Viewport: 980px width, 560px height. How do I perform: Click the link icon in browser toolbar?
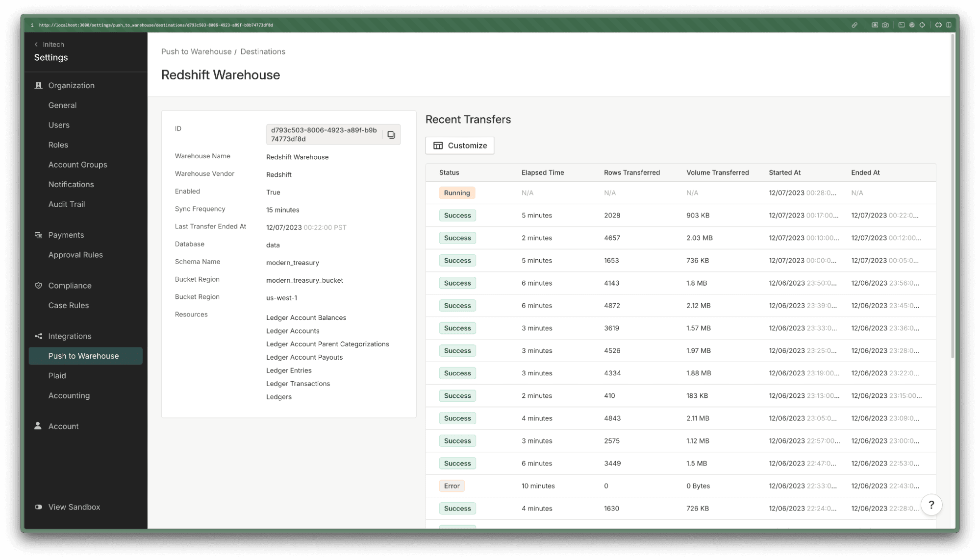pos(854,25)
